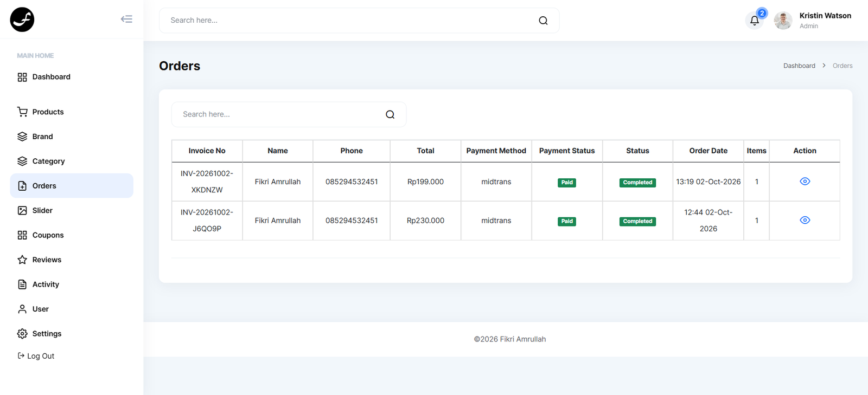
Task: Open the Kristin Watson profile name
Action: coord(825,16)
